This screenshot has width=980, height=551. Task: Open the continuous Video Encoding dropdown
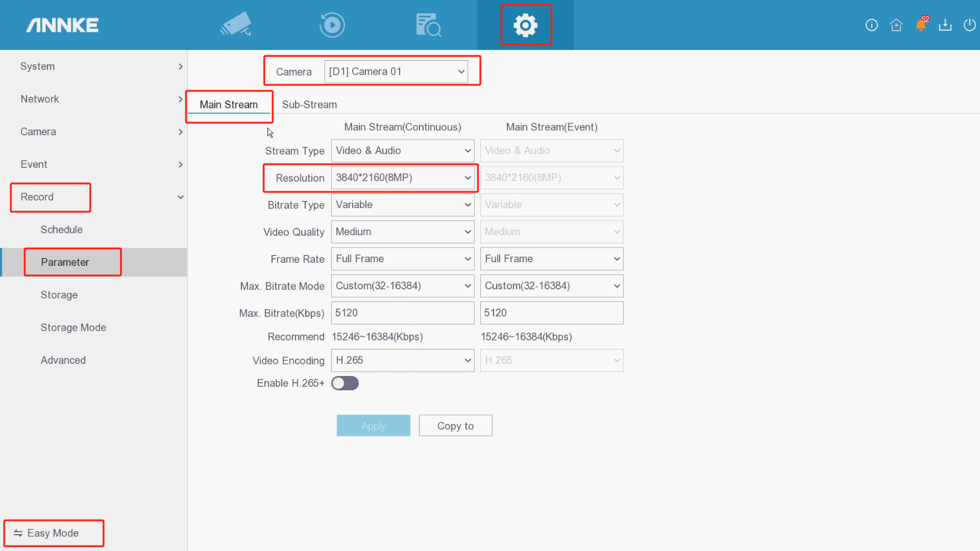coord(402,360)
